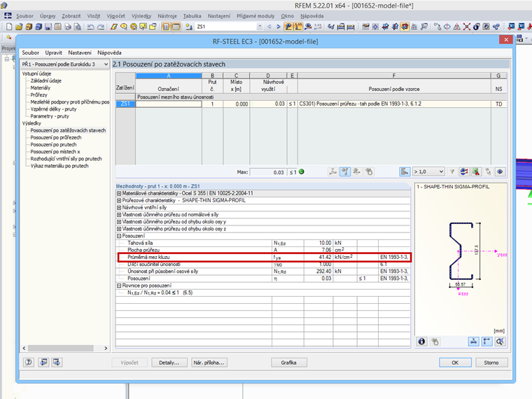Click the show dimensions icon under preview
Screen dimensions: 532x399
coord(474,342)
